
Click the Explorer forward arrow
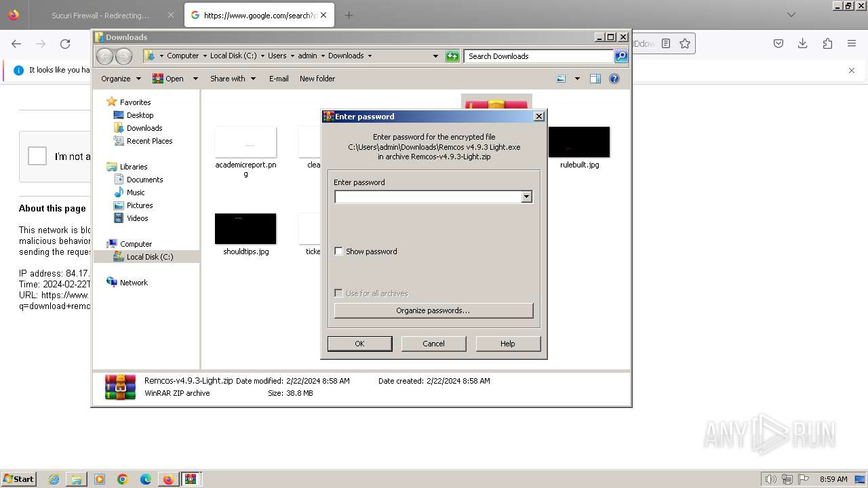pyautogui.click(x=123, y=56)
